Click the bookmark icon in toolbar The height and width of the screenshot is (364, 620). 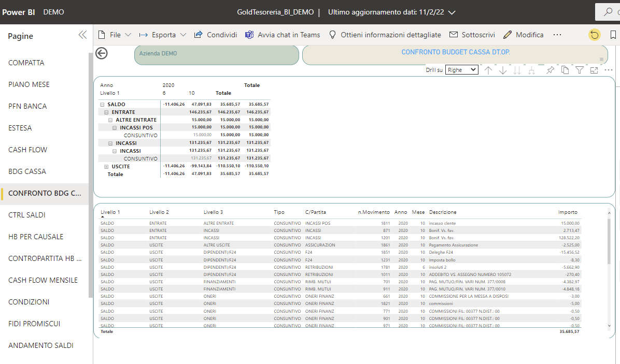(x=613, y=35)
